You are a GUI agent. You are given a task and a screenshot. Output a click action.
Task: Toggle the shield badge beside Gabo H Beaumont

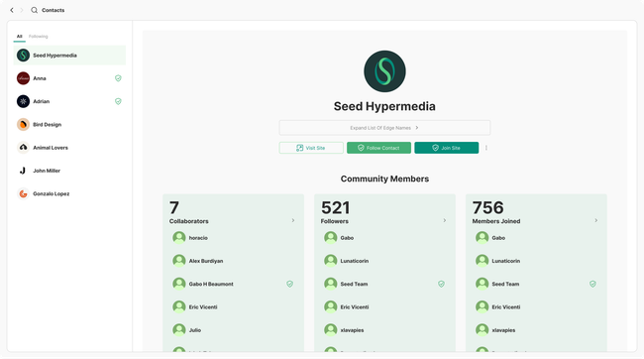289,284
